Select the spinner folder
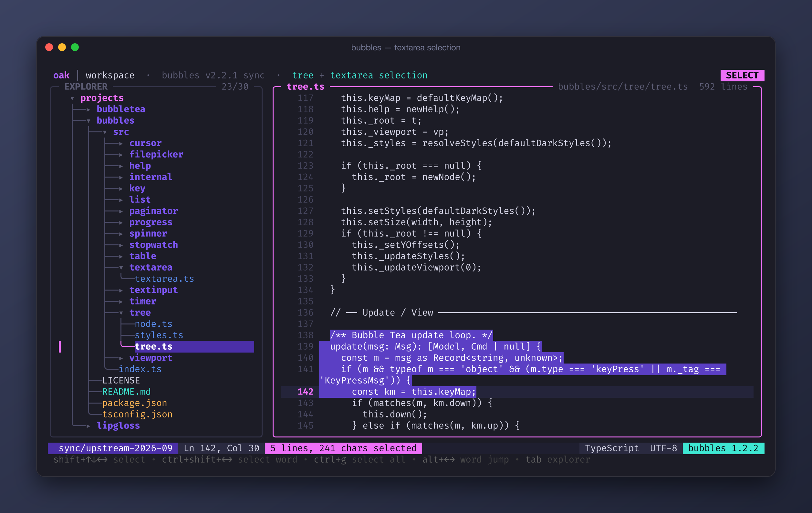The height and width of the screenshot is (513, 812). (x=148, y=234)
